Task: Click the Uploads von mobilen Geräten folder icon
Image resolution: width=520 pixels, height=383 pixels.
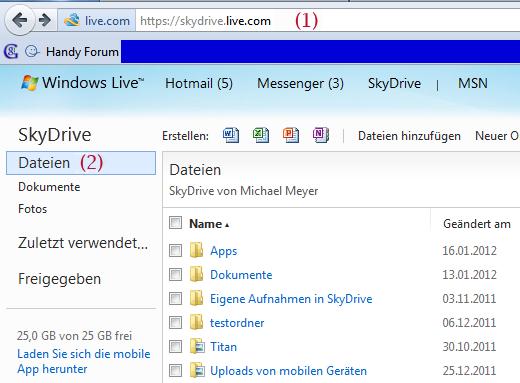Action: pyautogui.click(x=197, y=370)
